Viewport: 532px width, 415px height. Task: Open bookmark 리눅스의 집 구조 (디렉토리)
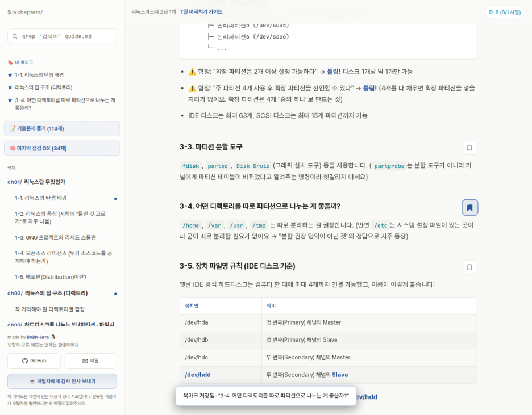(x=43, y=87)
